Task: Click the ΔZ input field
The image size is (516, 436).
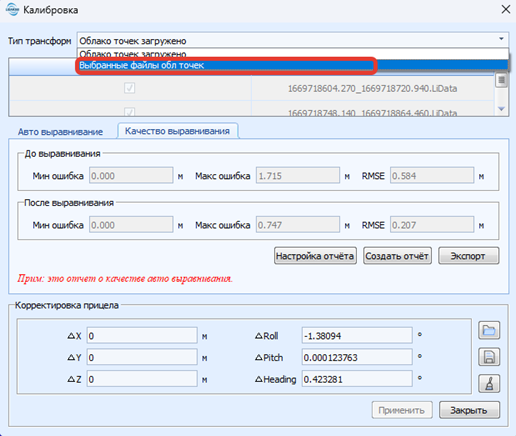Action: (142, 379)
